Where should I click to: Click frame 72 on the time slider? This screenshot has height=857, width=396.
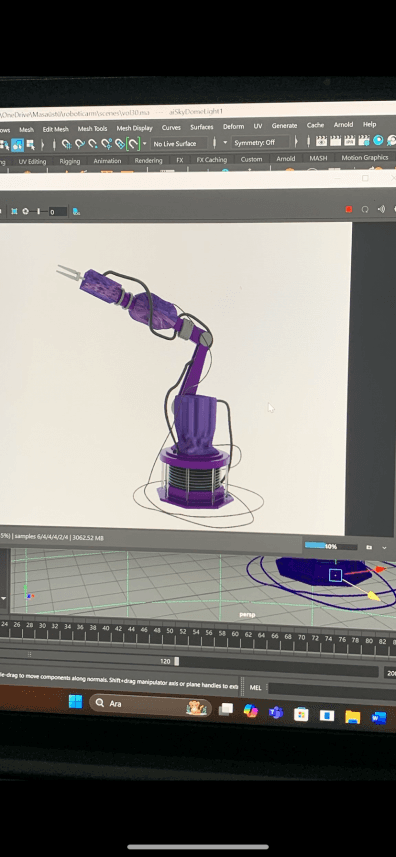pyautogui.click(x=315, y=638)
